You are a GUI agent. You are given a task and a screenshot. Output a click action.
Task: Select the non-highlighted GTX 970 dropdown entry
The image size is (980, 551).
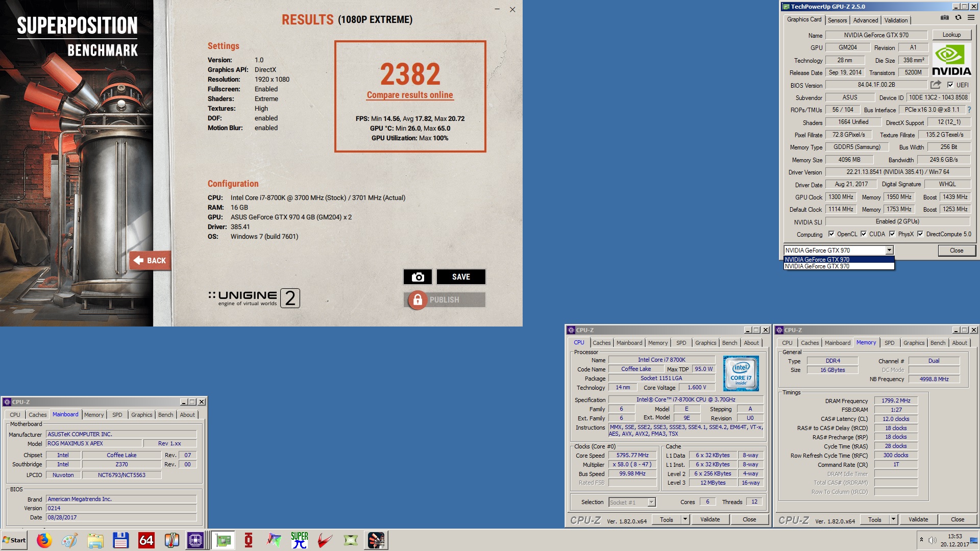pos(839,266)
